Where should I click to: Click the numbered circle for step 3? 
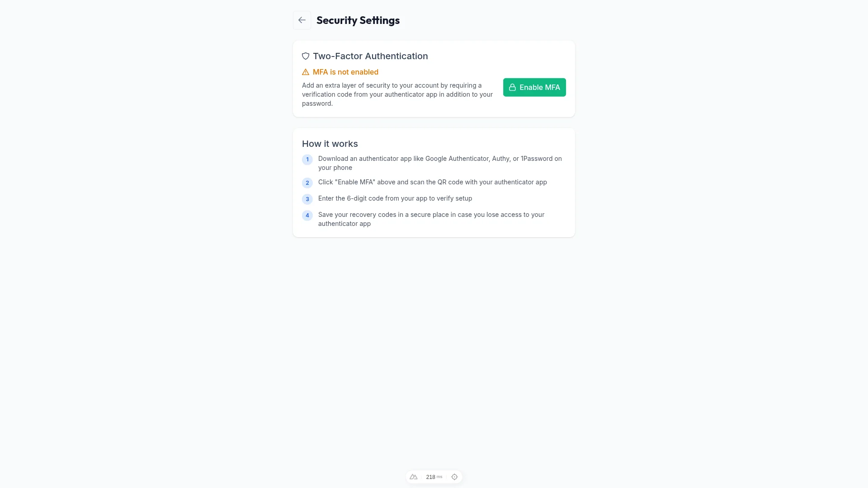pos(307,199)
